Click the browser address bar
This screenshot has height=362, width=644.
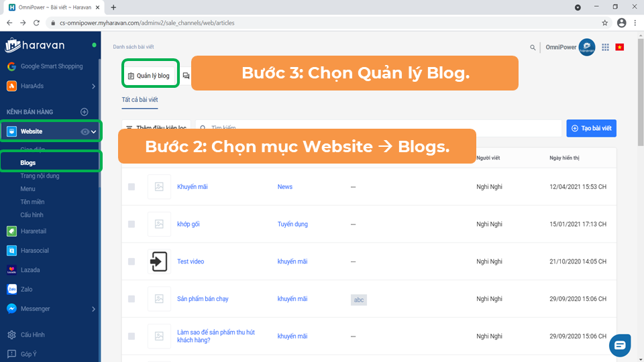tap(329, 23)
